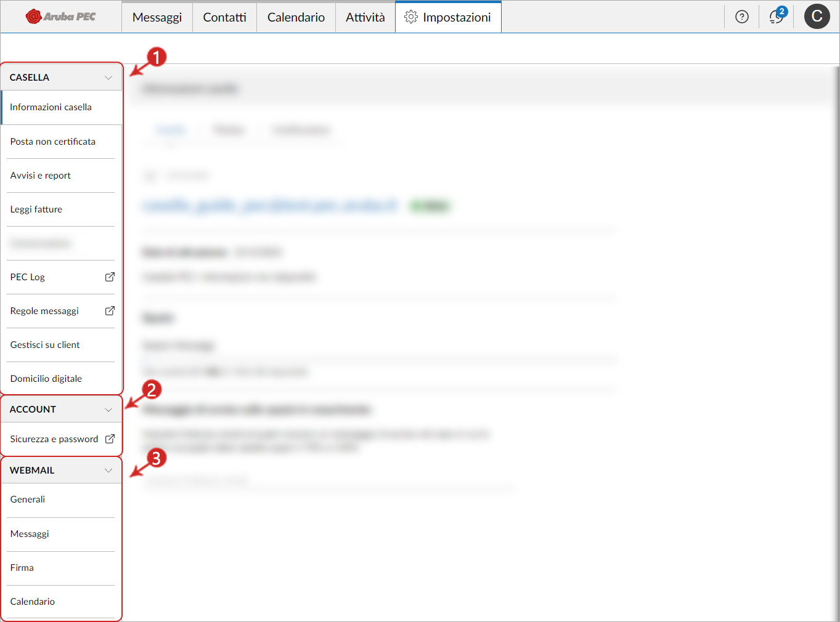Open Firma settings under Webmail

pos(22,568)
